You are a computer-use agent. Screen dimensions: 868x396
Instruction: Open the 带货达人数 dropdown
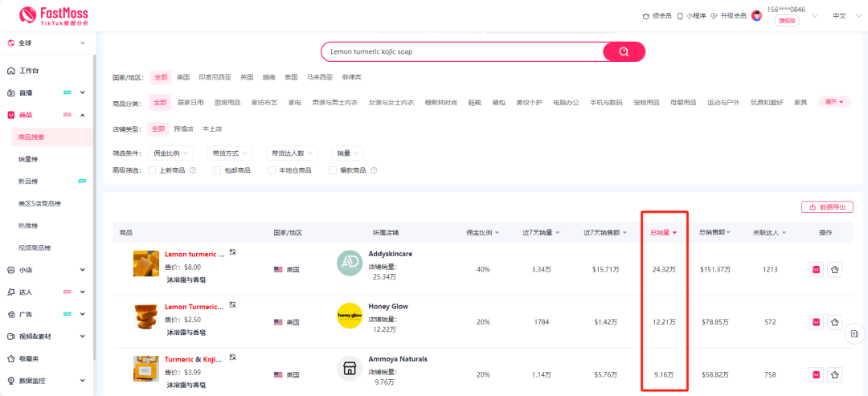coord(291,153)
